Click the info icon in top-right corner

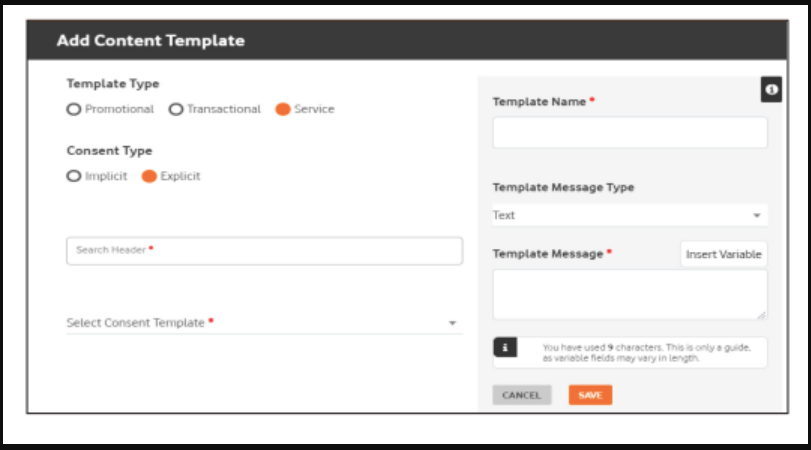coord(771,89)
